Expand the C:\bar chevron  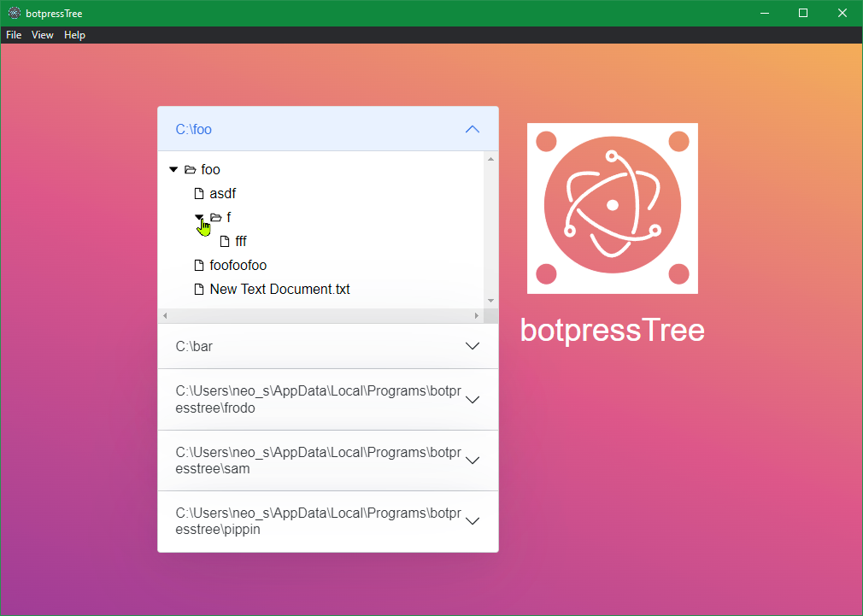(473, 346)
